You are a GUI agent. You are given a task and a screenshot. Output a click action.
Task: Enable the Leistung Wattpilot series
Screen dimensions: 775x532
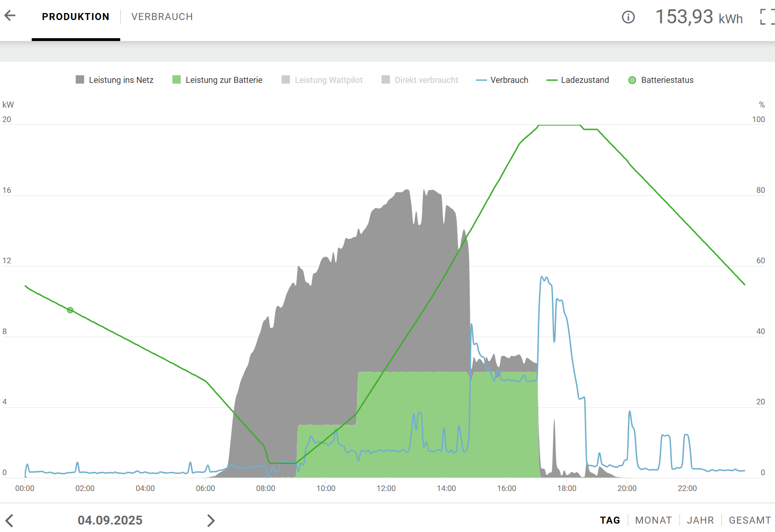point(322,80)
